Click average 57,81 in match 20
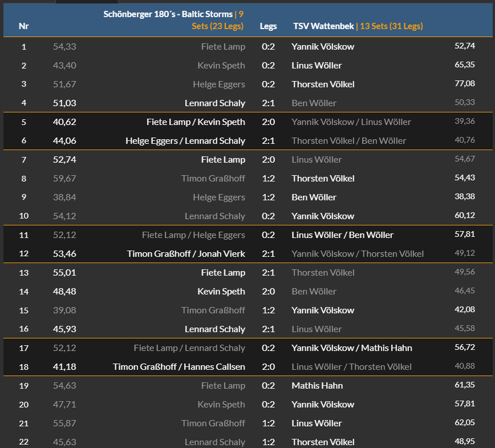Viewport: 495px width, 448px height. (465, 403)
